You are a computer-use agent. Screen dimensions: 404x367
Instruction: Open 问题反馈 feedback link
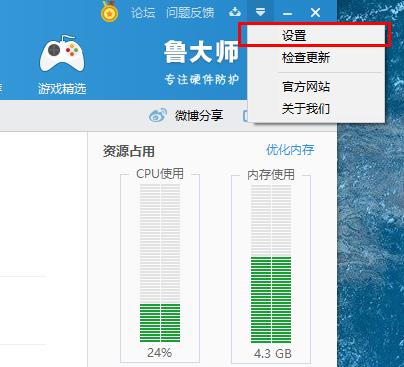coord(190,13)
